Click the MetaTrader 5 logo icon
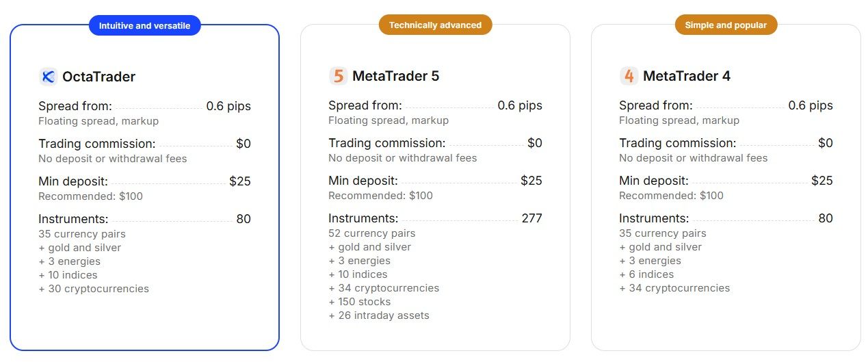Screen dimensions: 868x362 click(338, 76)
